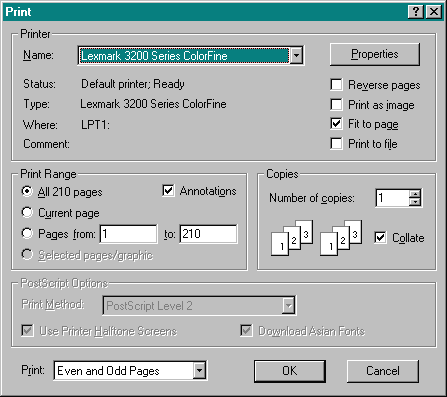Uncheck the Annotations checkbox
The height and width of the screenshot is (397, 447).
[168, 191]
